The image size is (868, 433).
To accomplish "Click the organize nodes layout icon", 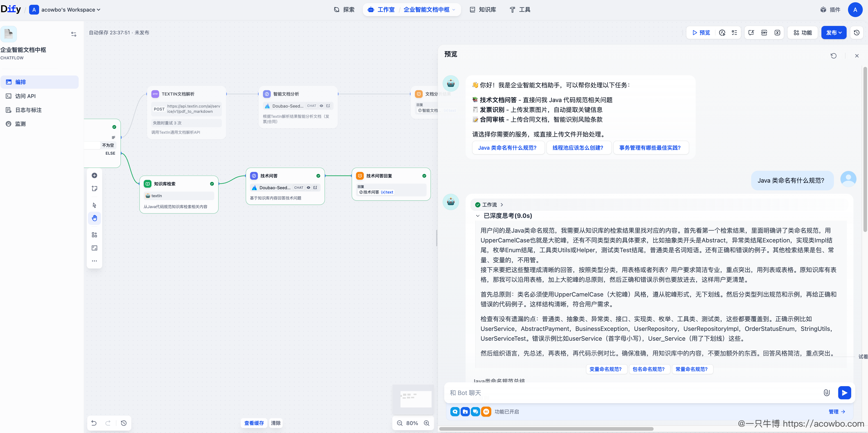I will 94,235.
